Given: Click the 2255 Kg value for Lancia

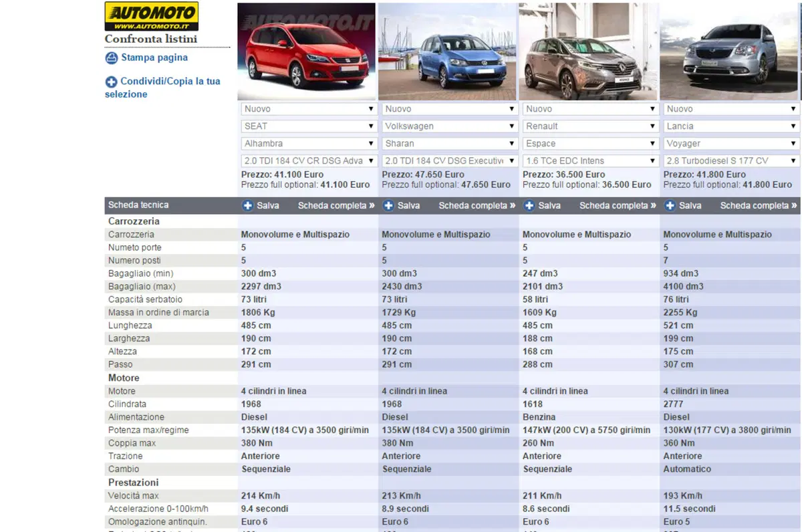Looking at the screenshot, I should [680, 313].
